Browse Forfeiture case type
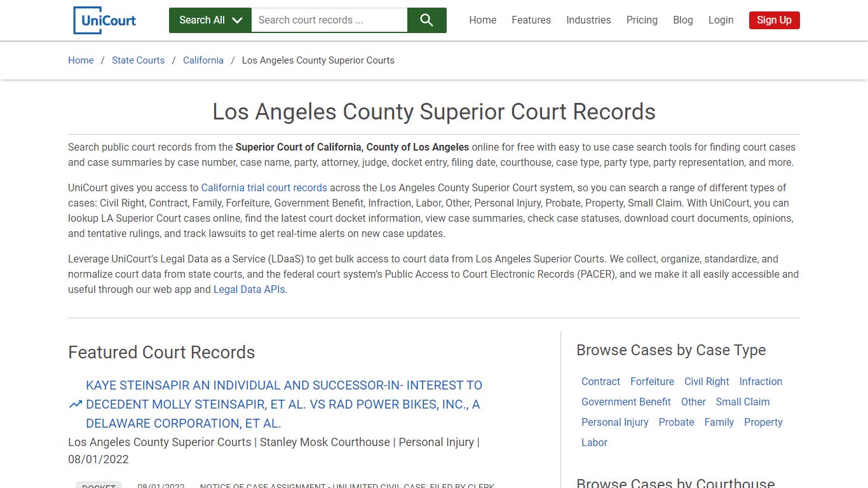 (x=652, y=382)
